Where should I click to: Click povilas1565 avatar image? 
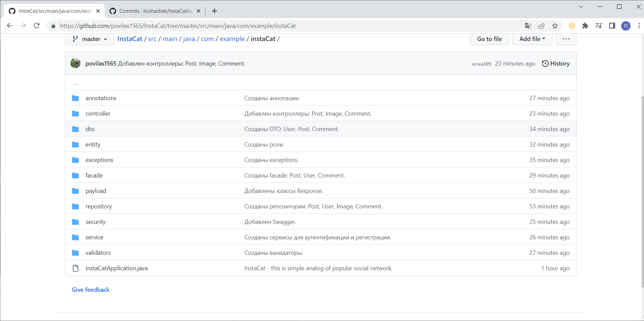pos(75,63)
